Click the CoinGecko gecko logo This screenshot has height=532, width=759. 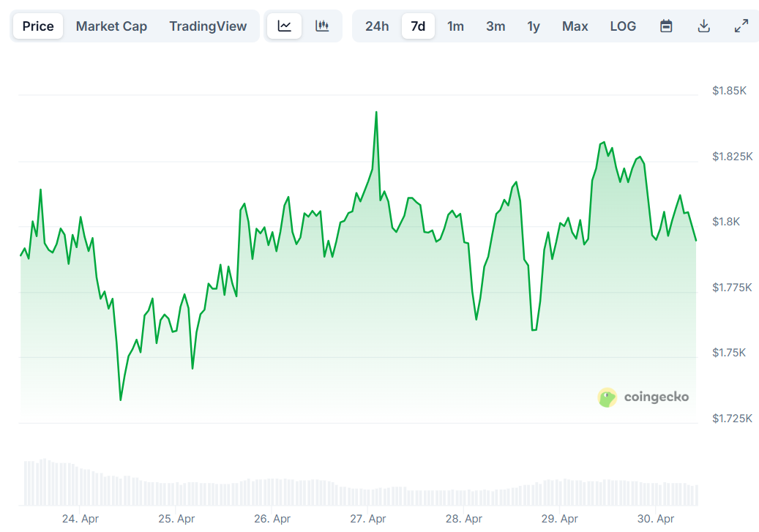click(x=607, y=397)
